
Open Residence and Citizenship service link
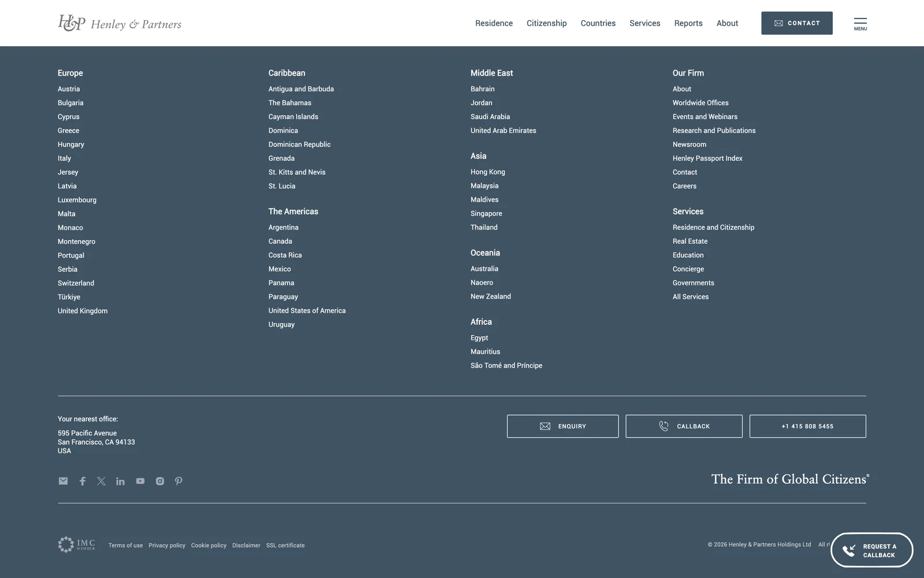[x=713, y=227]
